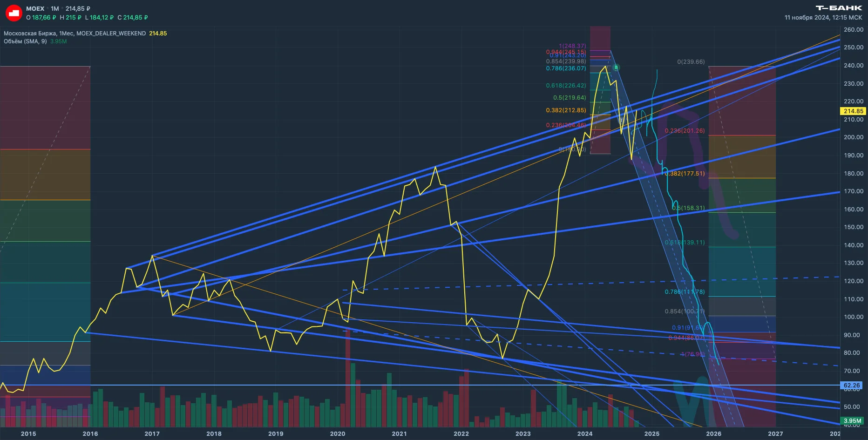This screenshot has height=440, width=868.
Task: Select the 0.382(212.85) Fibonacci label
Action: pyautogui.click(x=566, y=110)
